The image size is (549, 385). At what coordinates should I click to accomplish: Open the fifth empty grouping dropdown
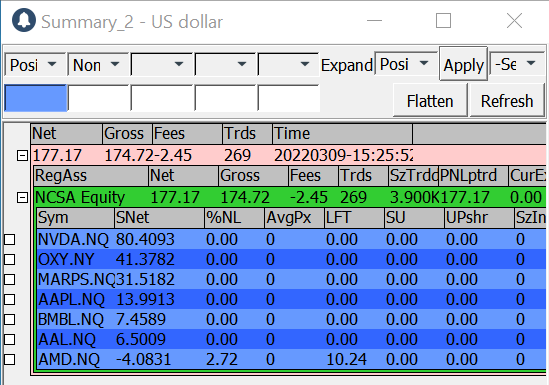(x=288, y=65)
